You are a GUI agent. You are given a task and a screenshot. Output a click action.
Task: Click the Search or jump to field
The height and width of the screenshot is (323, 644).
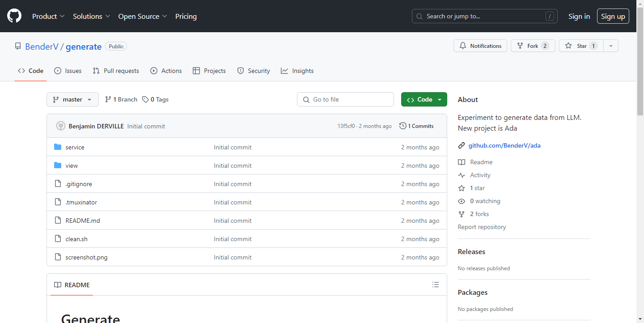point(485,16)
